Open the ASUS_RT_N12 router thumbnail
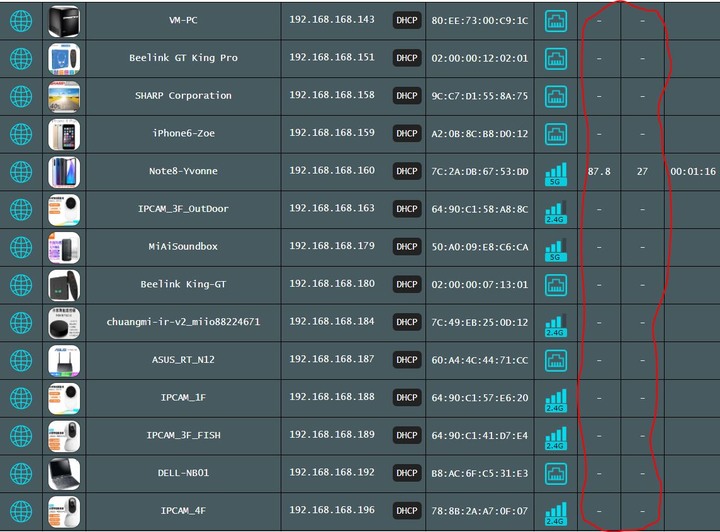The width and height of the screenshot is (720, 532). click(x=64, y=361)
